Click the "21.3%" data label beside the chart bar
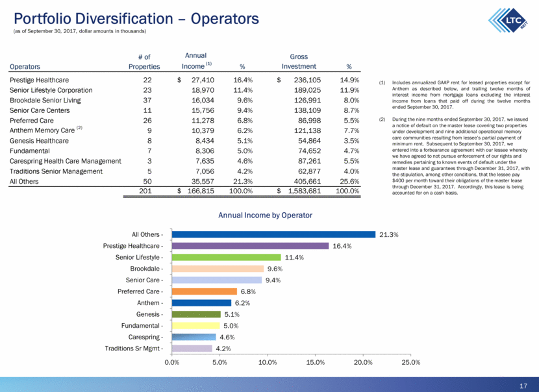 (389, 235)
